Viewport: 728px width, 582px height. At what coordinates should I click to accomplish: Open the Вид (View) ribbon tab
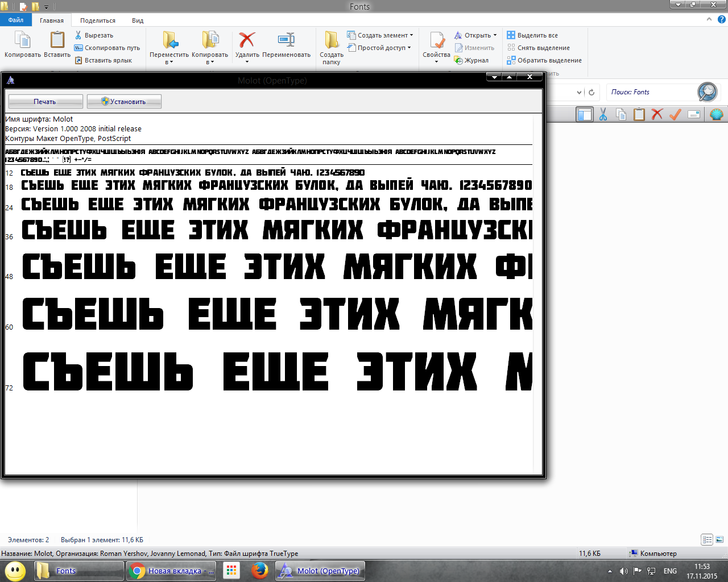[x=138, y=20]
